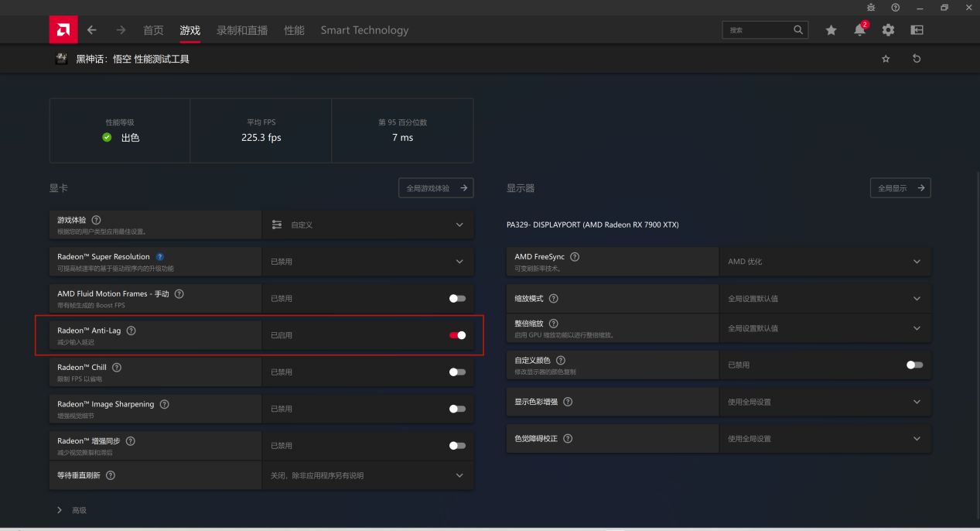Viewport: 980px width, 531px height.
Task: Show help for Radeon 增强同步
Action: [130, 440]
